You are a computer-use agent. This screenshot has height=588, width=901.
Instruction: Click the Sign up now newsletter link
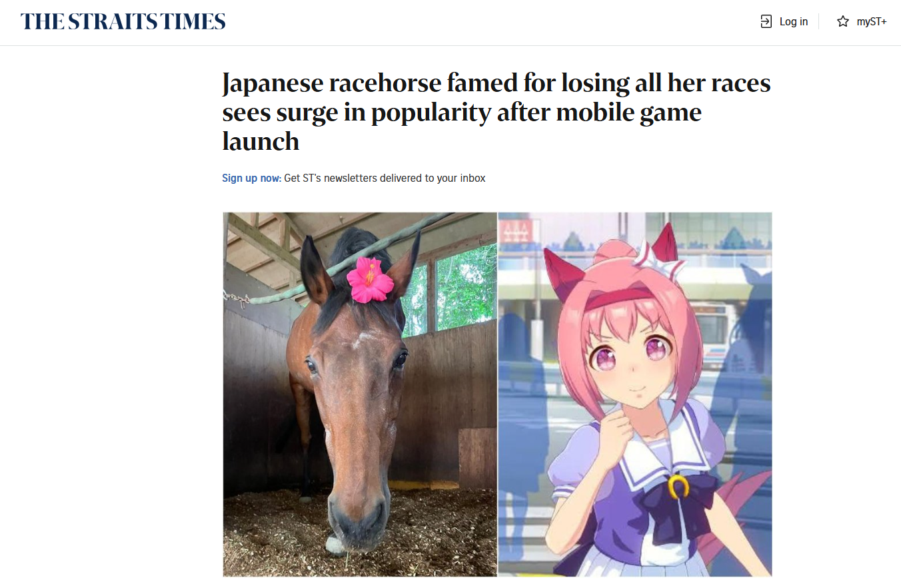[251, 178]
